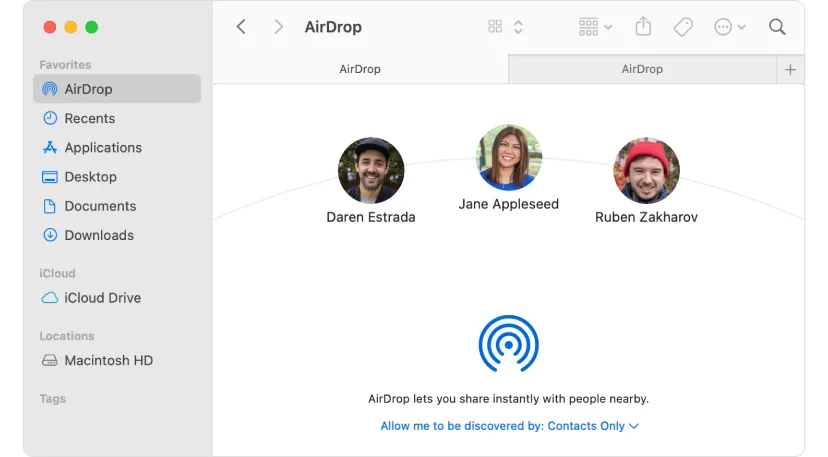Open the group-by items dropdown
Image resolution: width=828 pixels, height=457 pixels.
tap(595, 27)
